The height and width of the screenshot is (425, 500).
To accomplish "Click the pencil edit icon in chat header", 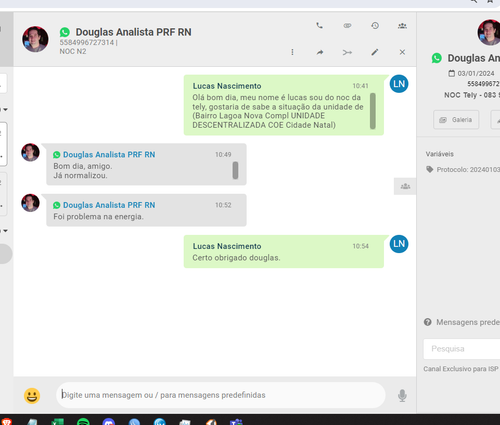I will coord(375,52).
